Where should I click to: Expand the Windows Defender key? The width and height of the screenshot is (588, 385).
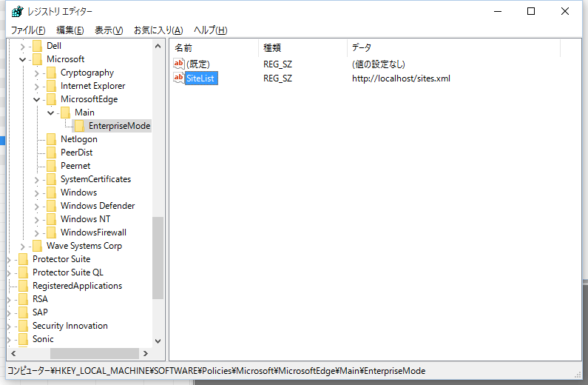pyautogui.click(x=36, y=207)
